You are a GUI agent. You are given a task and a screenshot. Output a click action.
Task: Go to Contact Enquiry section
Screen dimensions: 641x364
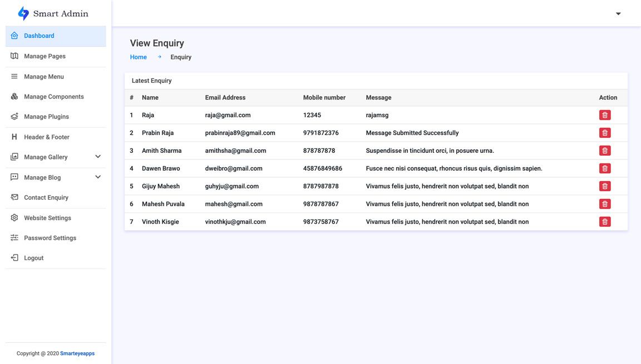point(46,197)
